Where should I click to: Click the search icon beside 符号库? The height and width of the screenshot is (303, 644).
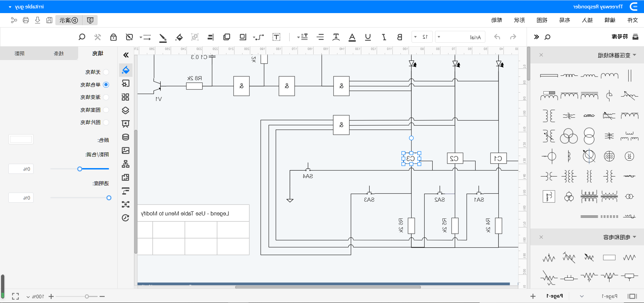(x=547, y=37)
